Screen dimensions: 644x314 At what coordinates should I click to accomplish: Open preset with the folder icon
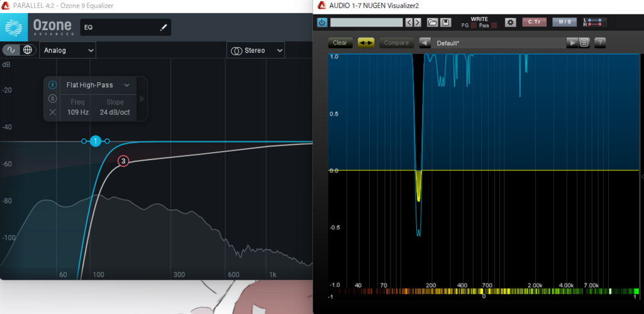(433, 23)
